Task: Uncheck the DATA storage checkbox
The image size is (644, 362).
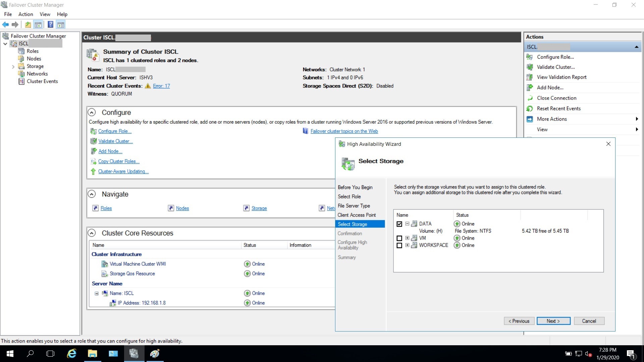Action: pyautogui.click(x=399, y=224)
